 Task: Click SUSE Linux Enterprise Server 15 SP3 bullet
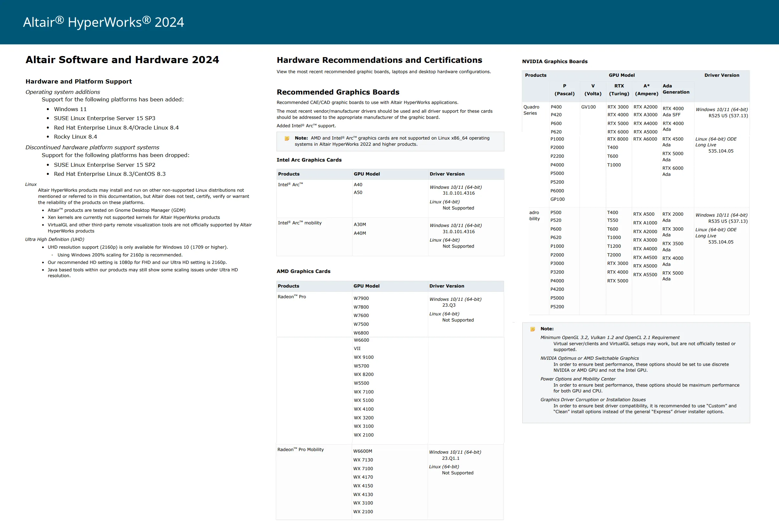[x=105, y=118]
